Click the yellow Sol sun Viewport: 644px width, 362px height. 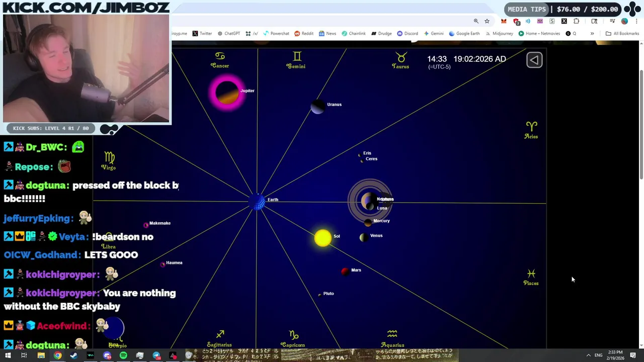(x=323, y=238)
